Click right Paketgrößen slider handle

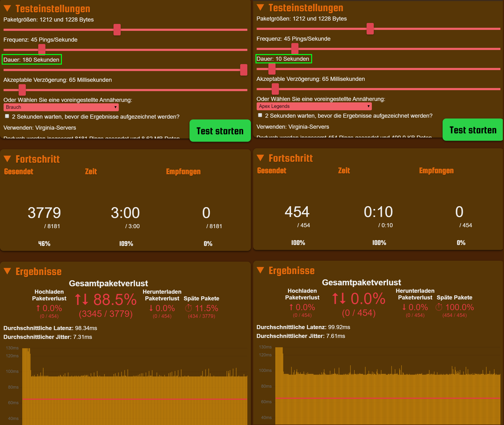[370, 29]
